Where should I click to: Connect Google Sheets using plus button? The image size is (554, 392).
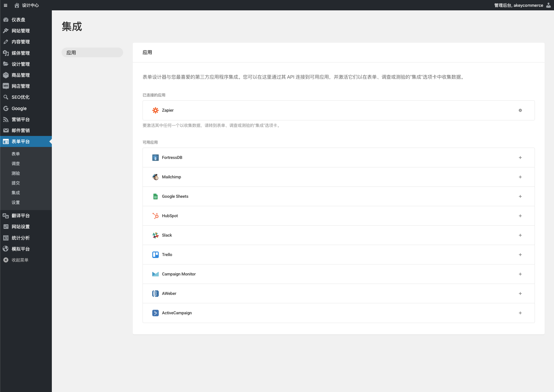click(520, 196)
